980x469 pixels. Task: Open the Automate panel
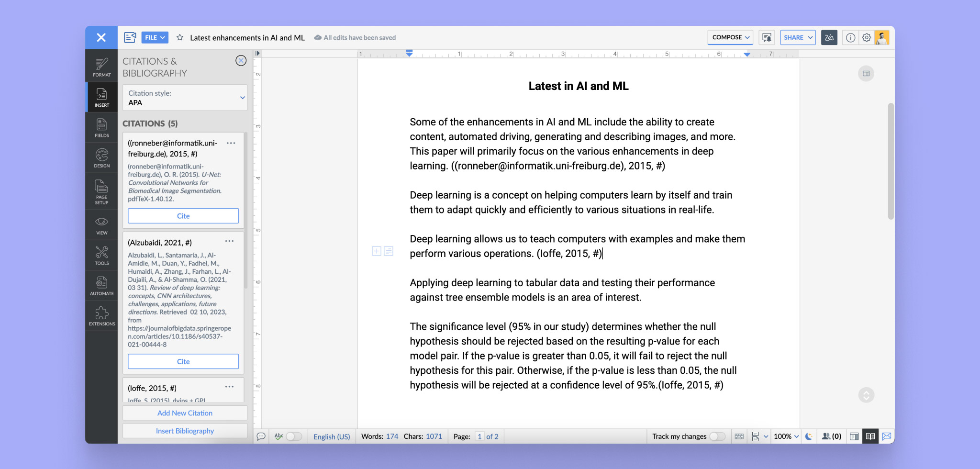[101, 286]
